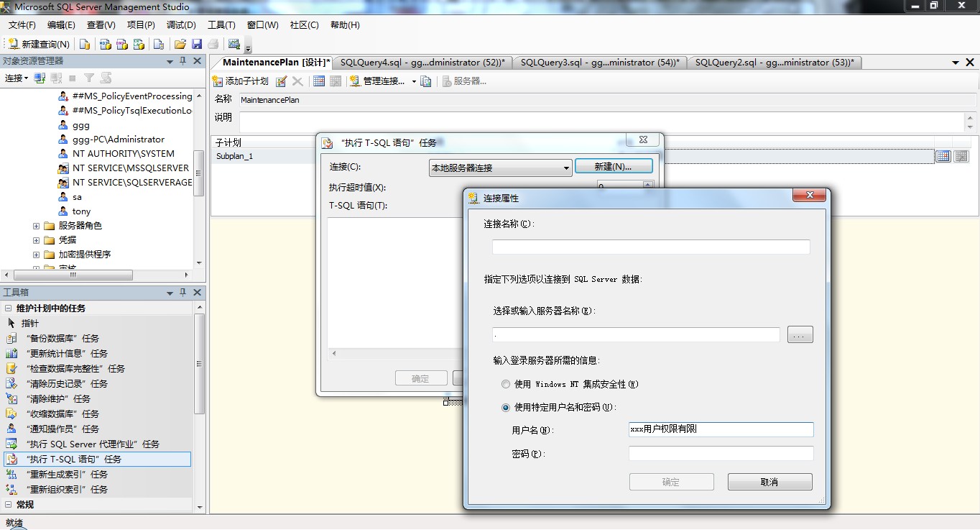980x530 pixels.
Task: Select the “重新组织索引”任务 toolbox item
Action: 97,489
